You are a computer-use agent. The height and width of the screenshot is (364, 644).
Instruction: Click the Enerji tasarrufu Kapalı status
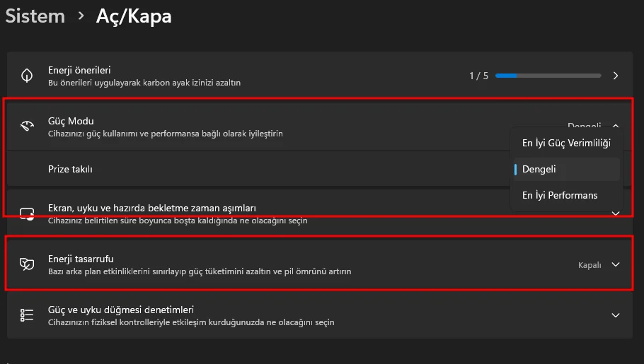tap(590, 265)
